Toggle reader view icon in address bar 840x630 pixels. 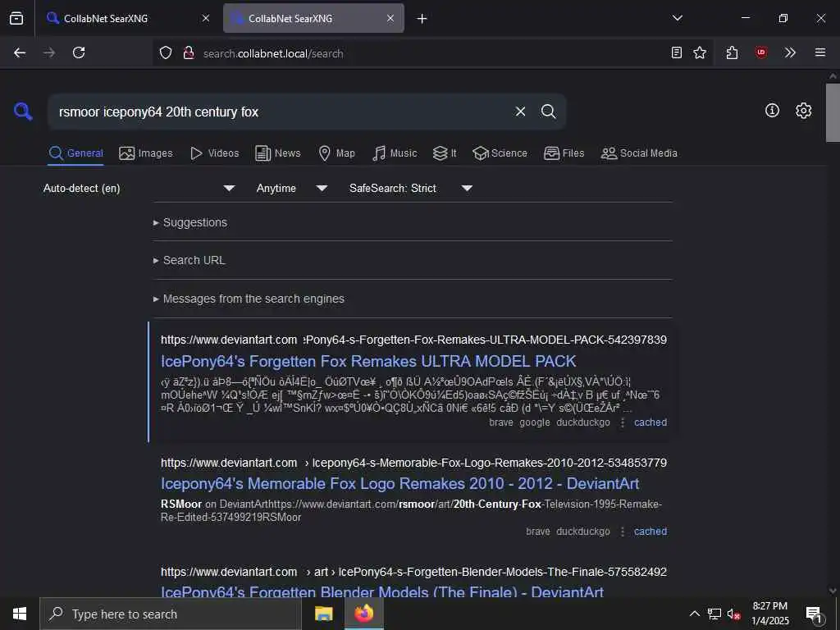pos(677,52)
